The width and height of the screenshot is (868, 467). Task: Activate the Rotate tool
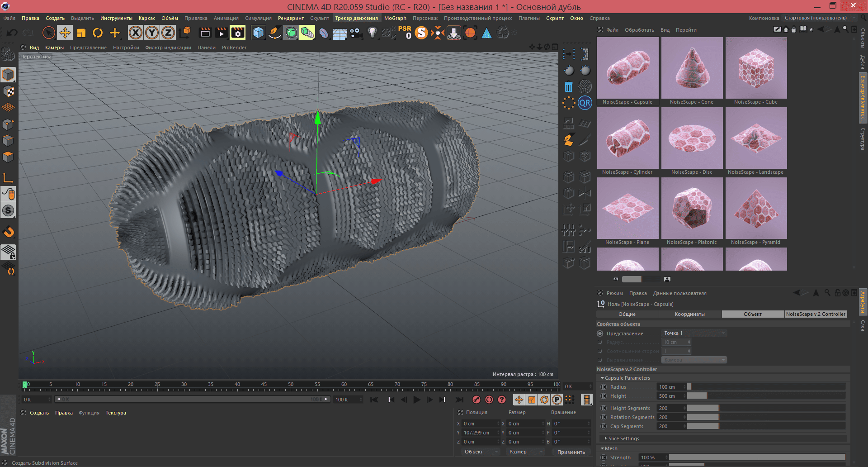tap(98, 33)
